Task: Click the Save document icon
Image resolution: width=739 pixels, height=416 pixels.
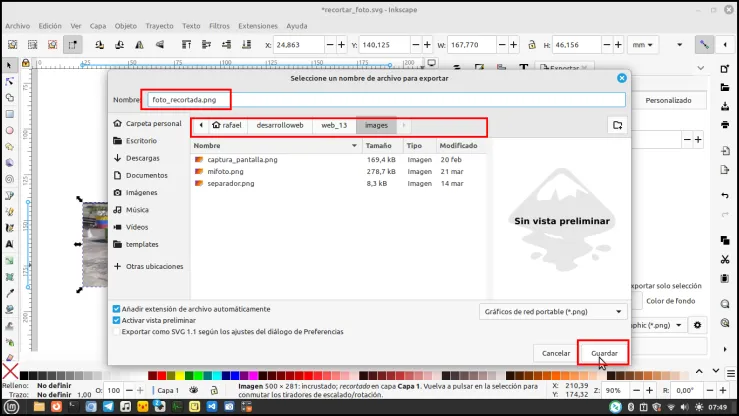Action: pos(725,106)
